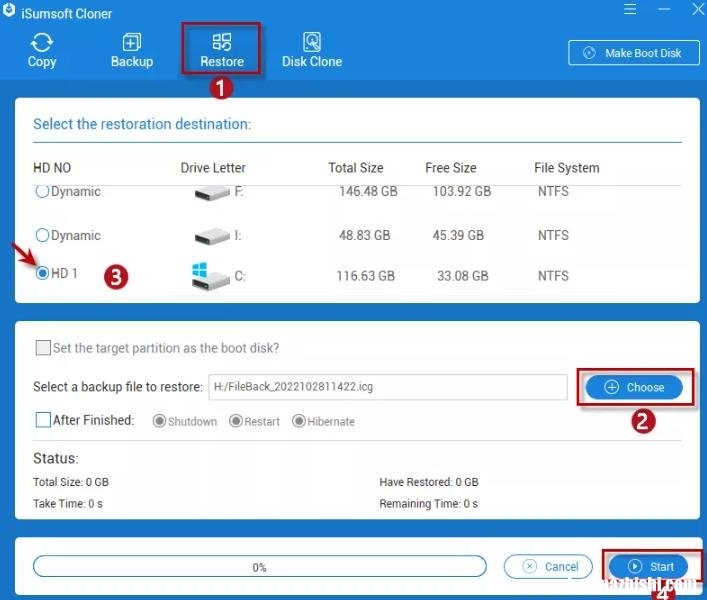The height and width of the screenshot is (600, 707).
Task: Click the 45.39 GB free size value
Action: 458,235
